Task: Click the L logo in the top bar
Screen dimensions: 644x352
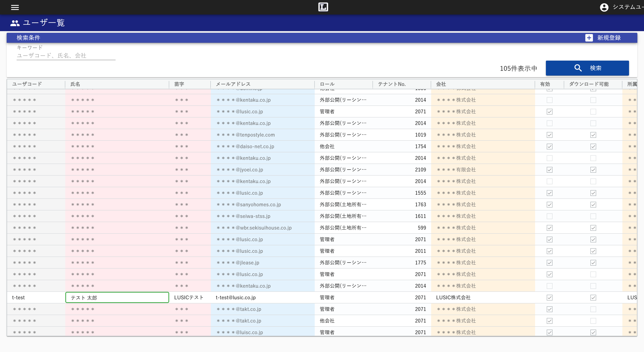Action: point(323,7)
